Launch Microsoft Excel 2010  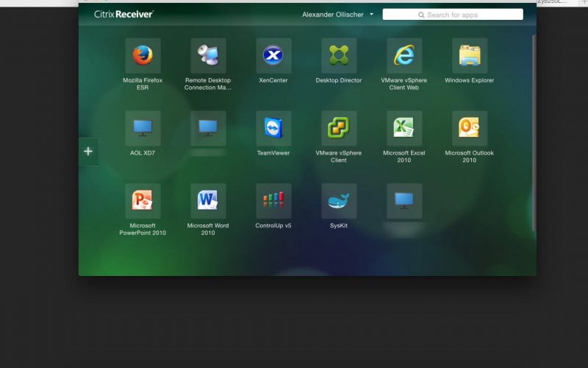(404, 129)
